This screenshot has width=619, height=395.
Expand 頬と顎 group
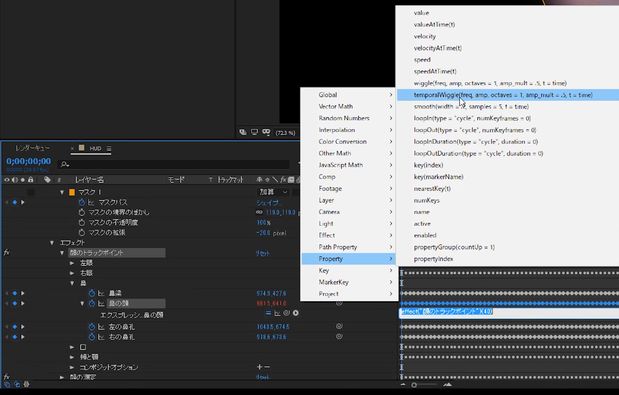coord(72,357)
